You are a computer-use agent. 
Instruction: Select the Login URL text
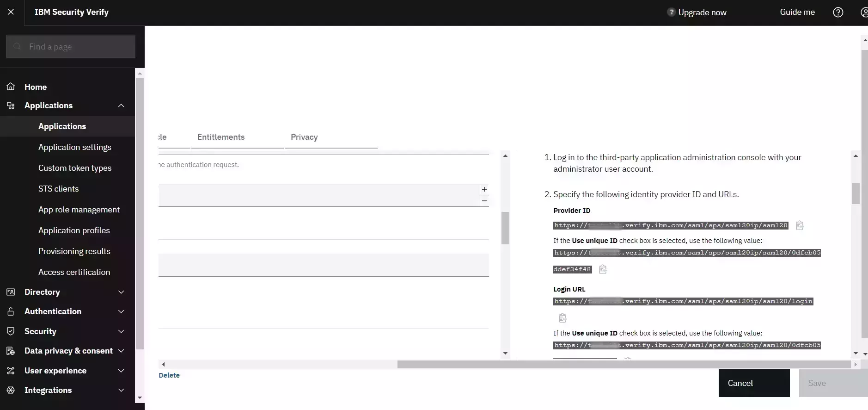(x=683, y=301)
